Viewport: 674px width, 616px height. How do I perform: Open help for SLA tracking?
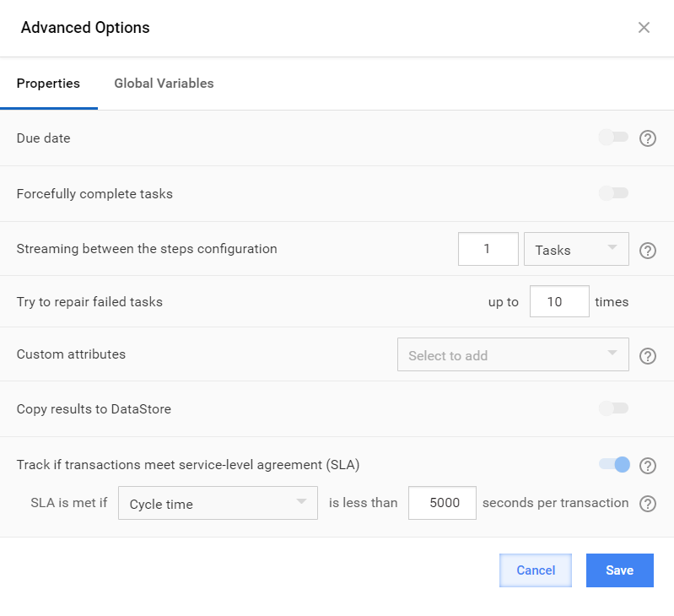[647, 466]
